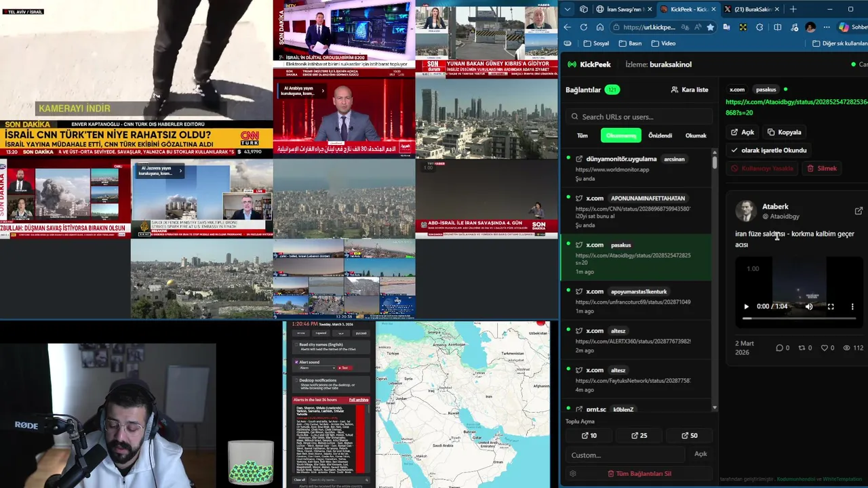This screenshot has width=868, height=488.
Task: Open the Copilot Sohbet icon
Action: click(x=852, y=27)
